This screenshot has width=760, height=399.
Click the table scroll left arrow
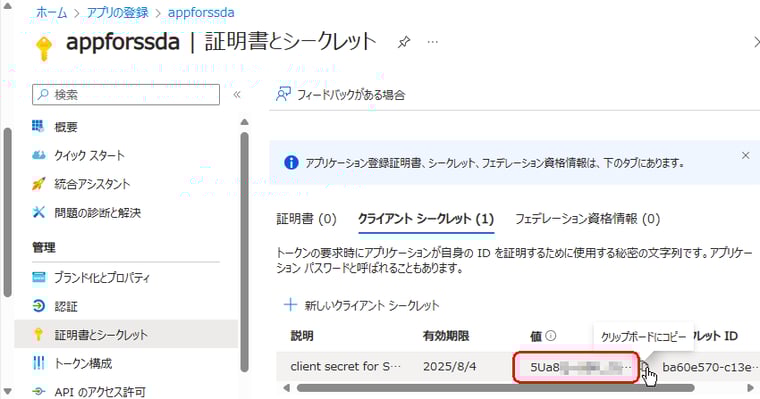[286, 388]
